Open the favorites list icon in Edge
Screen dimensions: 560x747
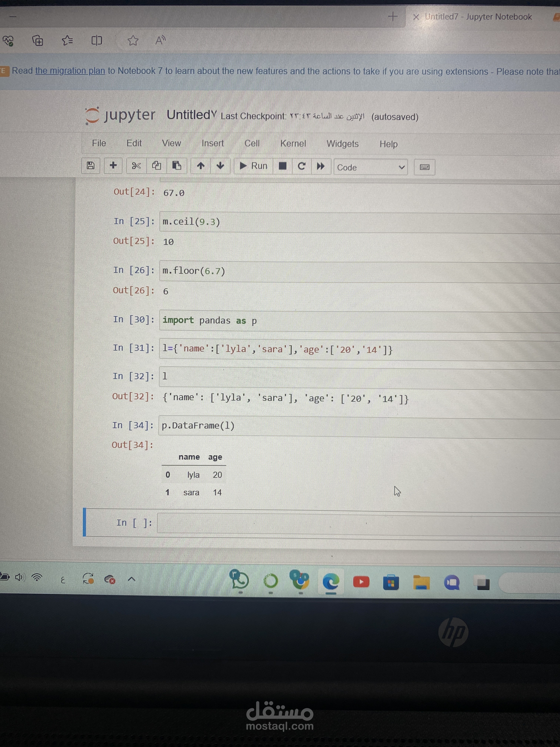point(67,41)
